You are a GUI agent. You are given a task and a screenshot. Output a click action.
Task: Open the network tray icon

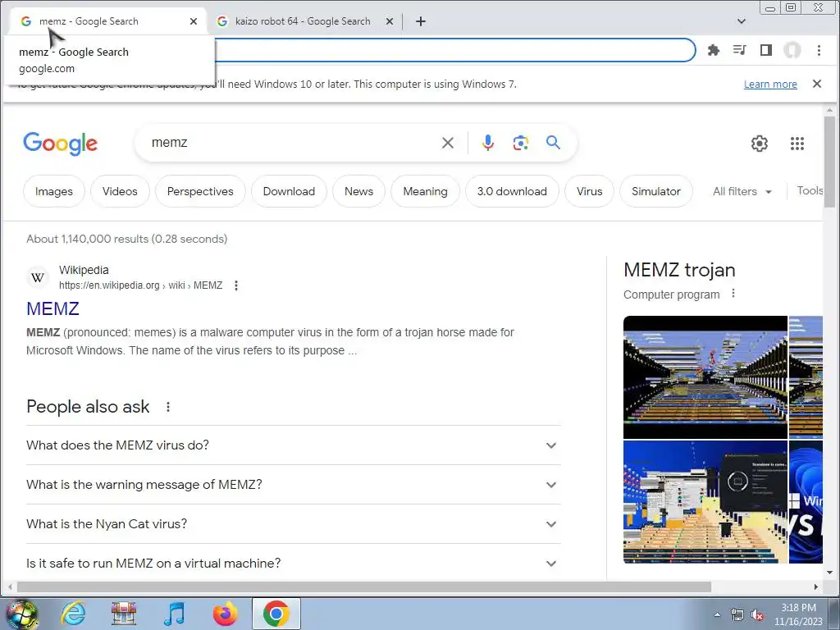pyautogui.click(x=737, y=615)
